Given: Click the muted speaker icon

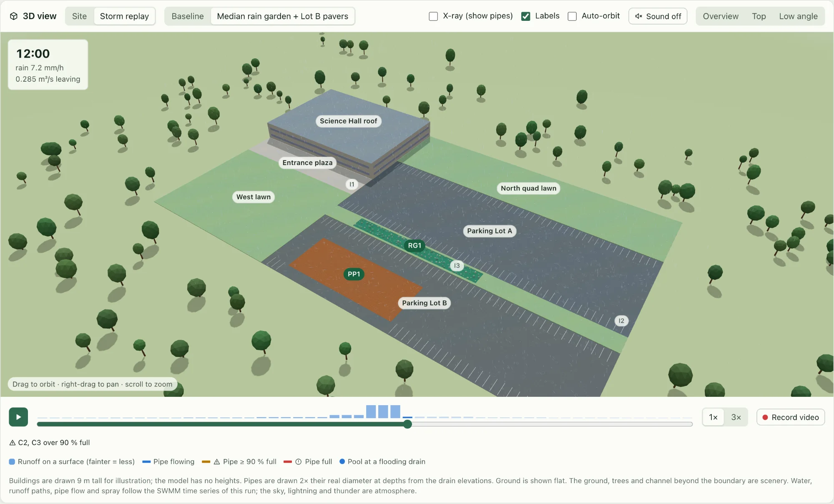Looking at the screenshot, I should 638,16.
